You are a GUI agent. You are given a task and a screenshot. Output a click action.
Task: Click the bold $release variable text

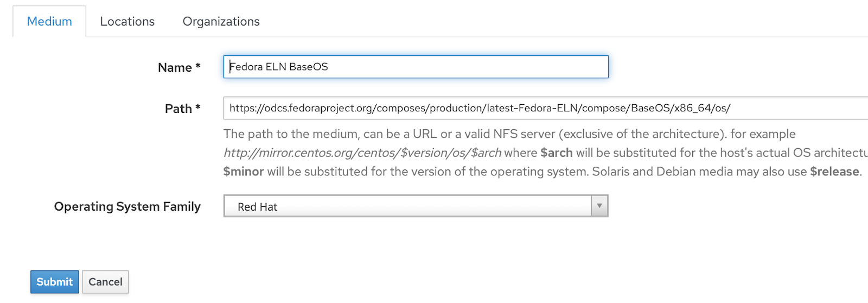pyautogui.click(x=834, y=172)
